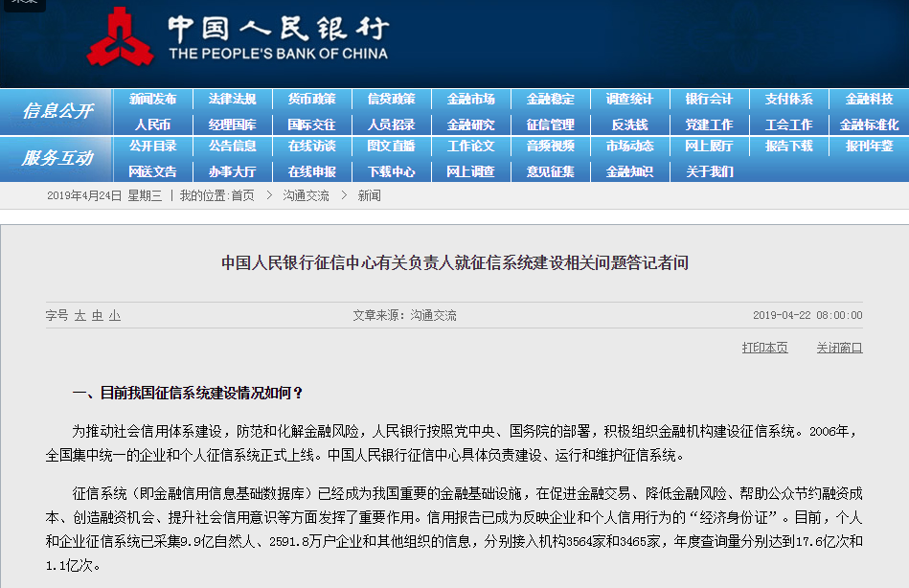The height and width of the screenshot is (588, 909).
Task: Open the 金融科技 navigation item
Action: [868, 100]
